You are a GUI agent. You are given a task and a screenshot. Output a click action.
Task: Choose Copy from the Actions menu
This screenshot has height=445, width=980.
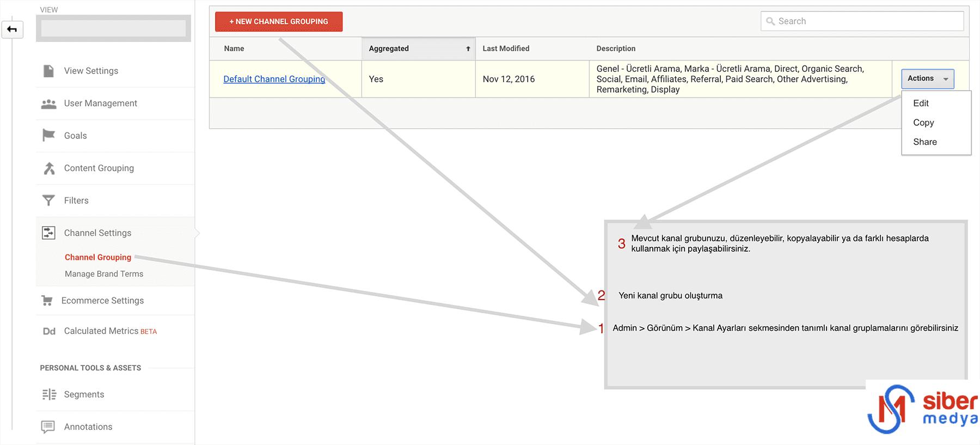coord(923,123)
